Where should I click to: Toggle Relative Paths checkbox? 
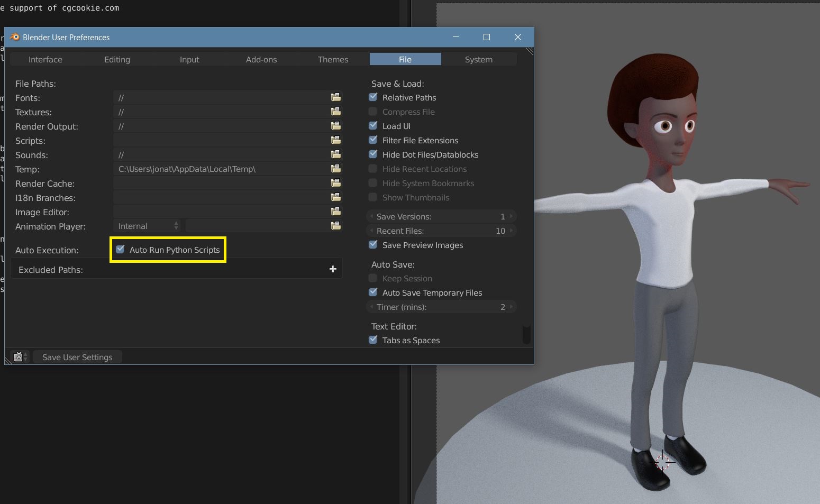tap(373, 97)
